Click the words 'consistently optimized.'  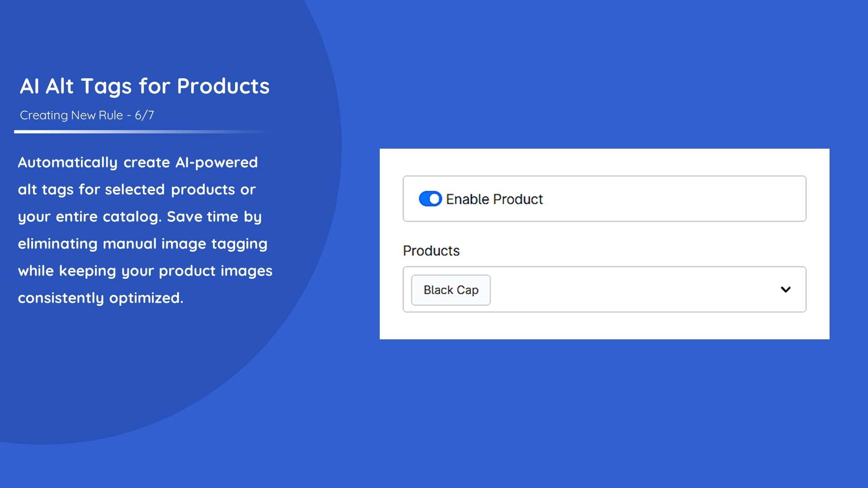pos(101,298)
